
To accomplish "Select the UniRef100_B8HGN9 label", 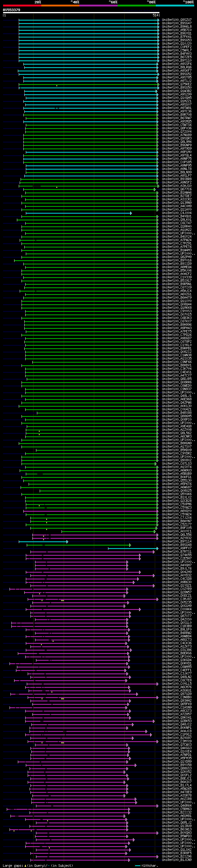I will click(x=176, y=443).
